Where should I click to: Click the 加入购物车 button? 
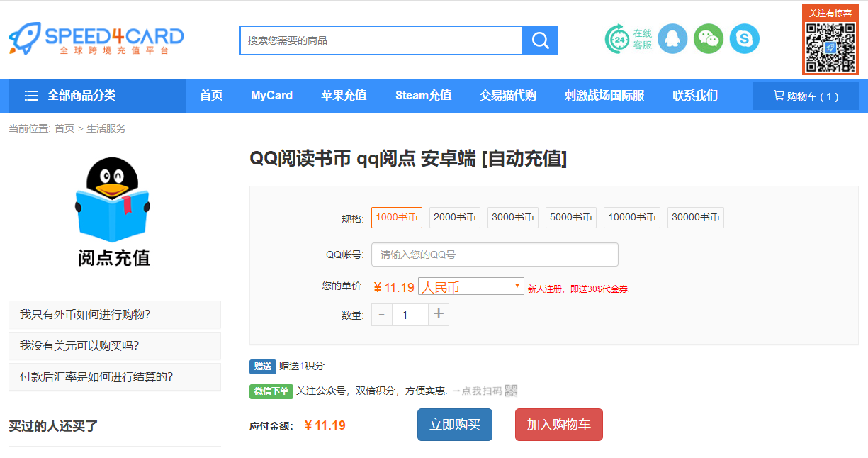pyautogui.click(x=559, y=425)
